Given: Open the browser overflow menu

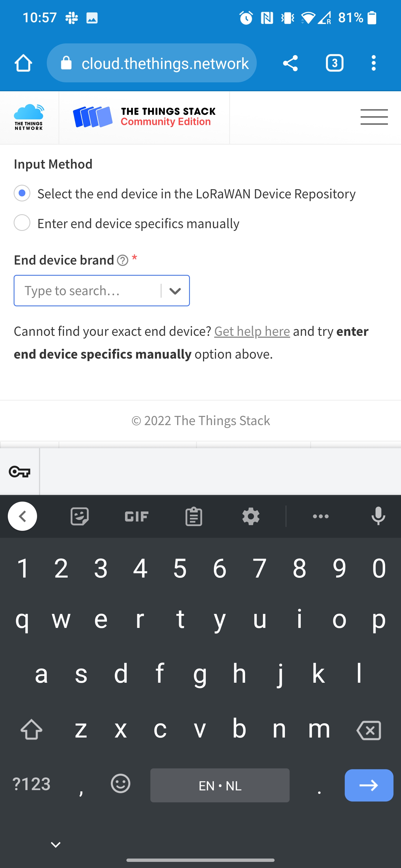Looking at the screenshot, I should coord(373,63).
